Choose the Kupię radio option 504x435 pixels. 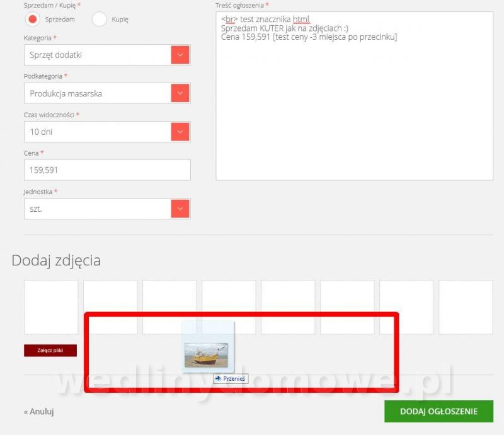(x=99, y=20)
